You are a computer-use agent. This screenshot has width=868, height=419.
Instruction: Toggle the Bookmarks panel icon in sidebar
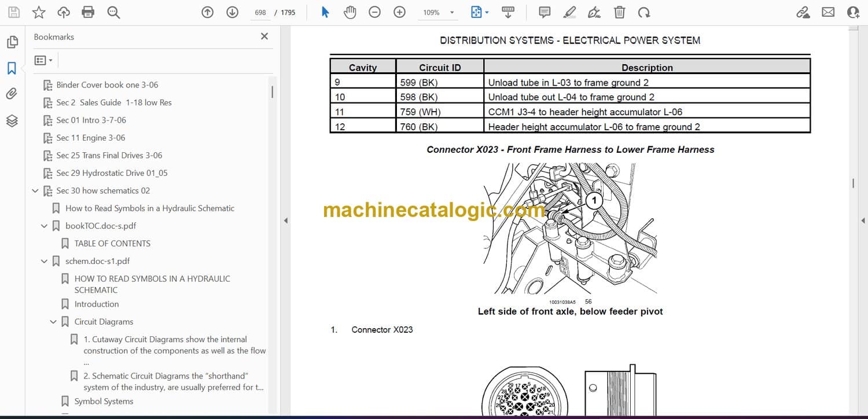click(x=12, y=68)
